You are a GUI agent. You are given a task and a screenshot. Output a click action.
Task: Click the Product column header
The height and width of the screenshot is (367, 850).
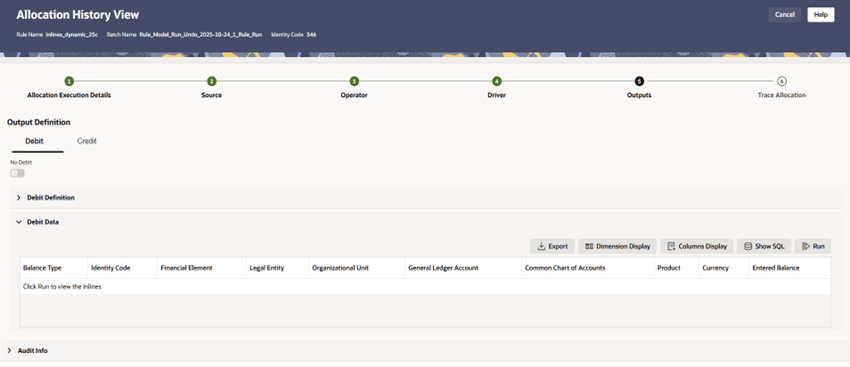click(676, 268)
